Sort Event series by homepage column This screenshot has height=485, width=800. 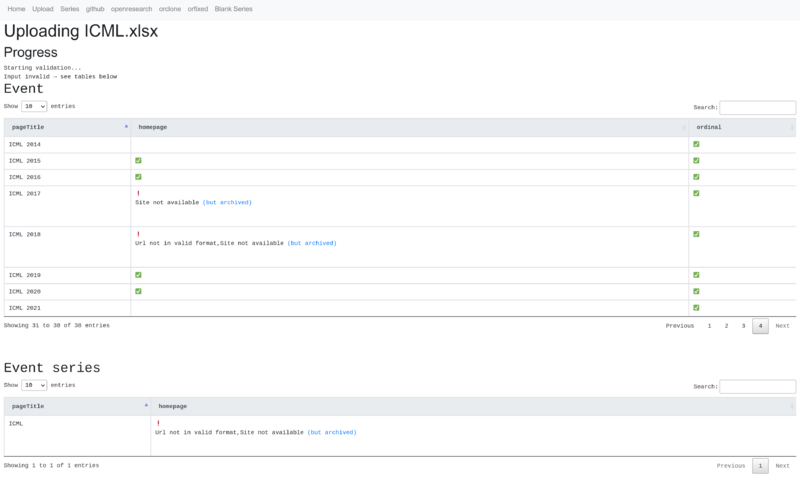click(473, 406)
